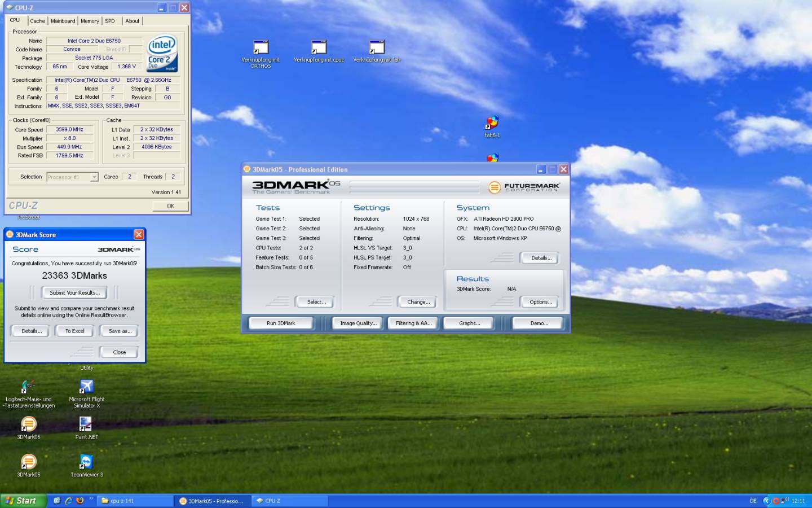Click the Code Name value Conroe
Screen dimensions: 812x508
pyautogui.click(x=72, y=49)
